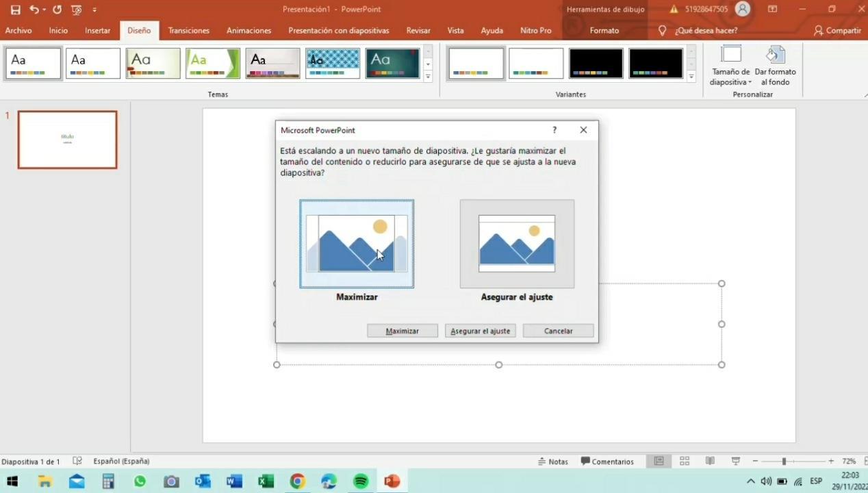Screen dimensions: 868x493
Task: Click the zoom in plus button
Action: tap(831, 462)
